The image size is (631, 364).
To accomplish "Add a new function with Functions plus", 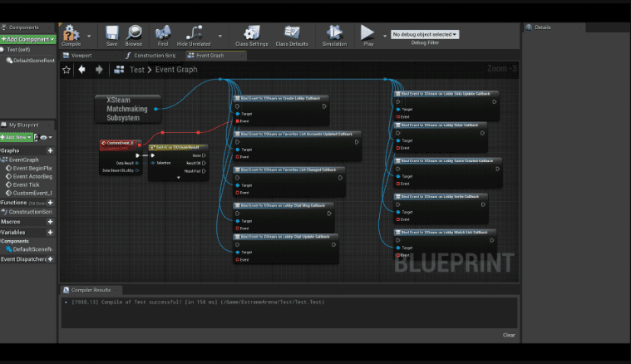I will pyautogui.click(x=51, y=202).
